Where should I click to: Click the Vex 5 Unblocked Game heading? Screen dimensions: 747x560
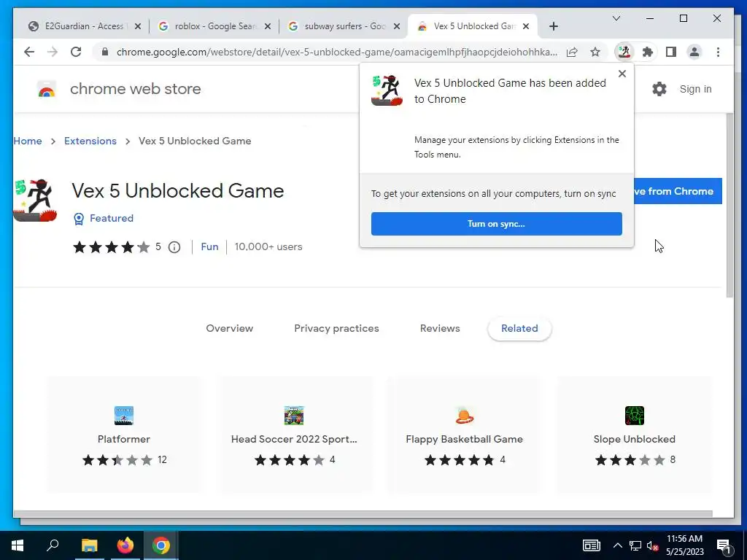click(178, 191)
